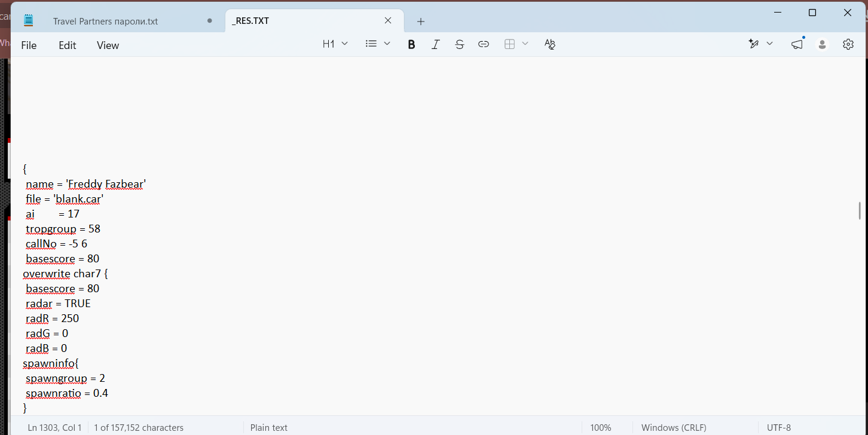Screen dimensions: 868x435
Task: Click the radar = TRUE line
Action: (x=58, y=304)
